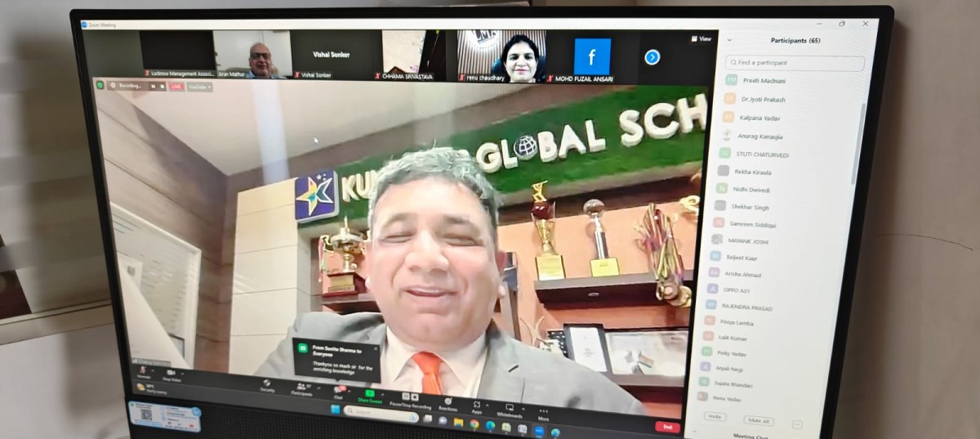Screen dimensions: 980x439
Task: Click the Find a participant search field
Action: pos(795,62)
